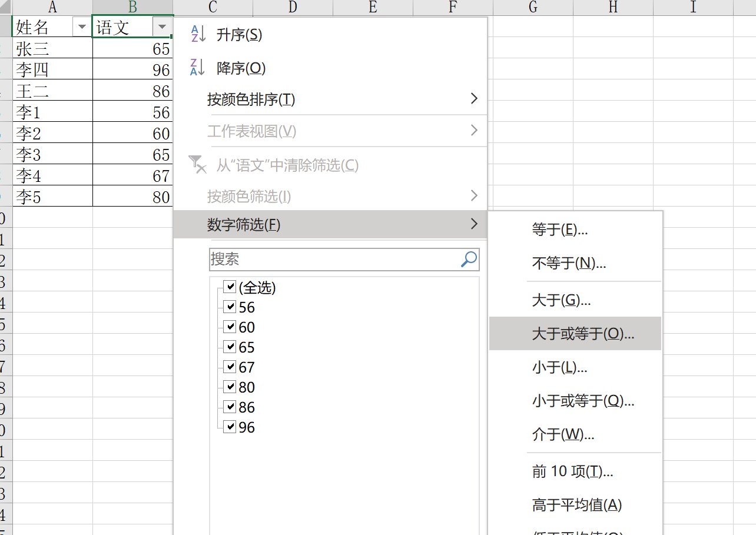Click the ascending sort A-Z icon
The height and width of the screenshot is (535, 756).
pyautogui.click(x=198, y=35)
